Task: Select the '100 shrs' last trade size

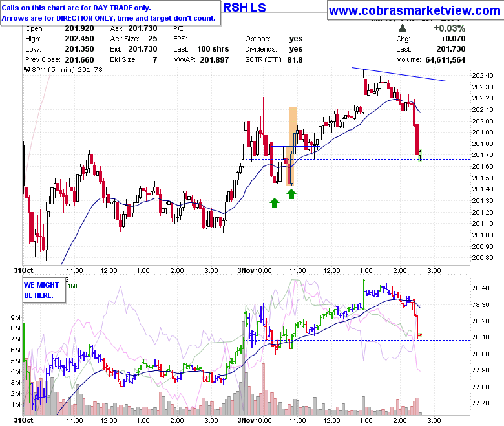Action: pyautogui.click(x=213, y=49)
